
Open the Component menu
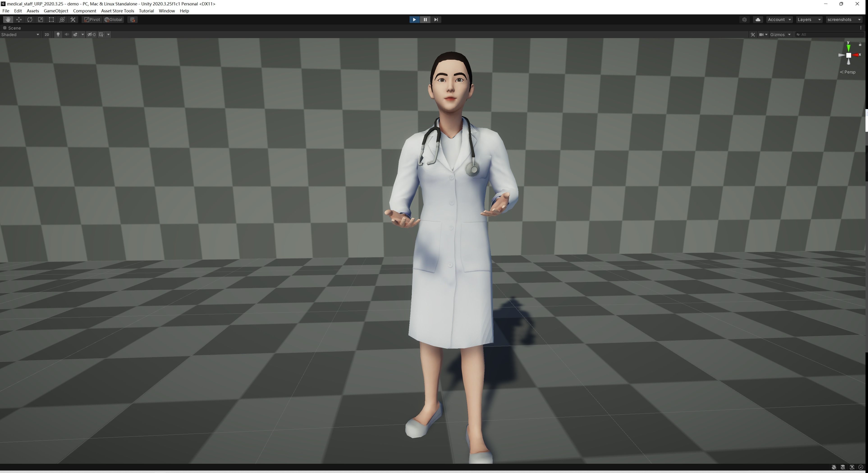pos(85,11)
